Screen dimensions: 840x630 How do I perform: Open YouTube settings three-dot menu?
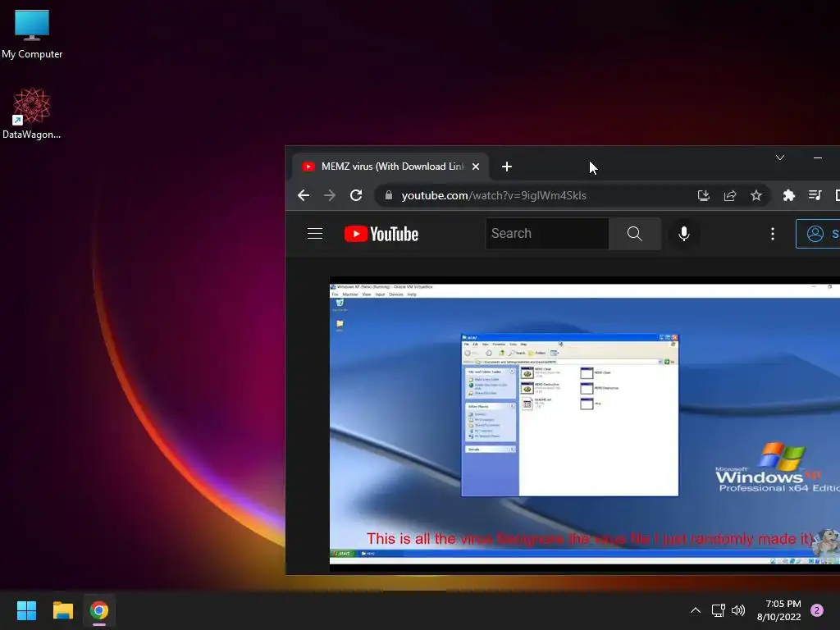773,234
